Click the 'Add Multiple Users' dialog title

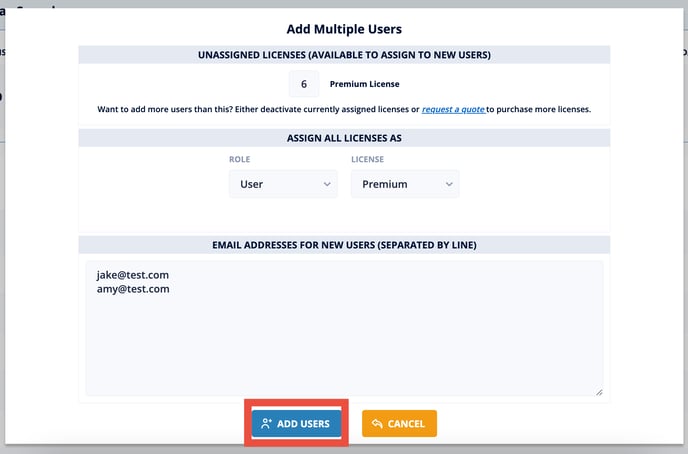pos(344,29)
